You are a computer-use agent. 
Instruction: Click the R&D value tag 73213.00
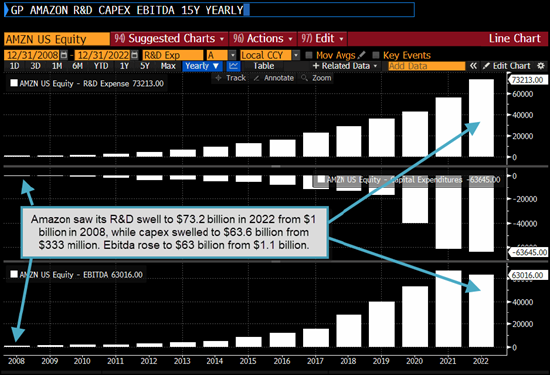(x=527, y=80)
